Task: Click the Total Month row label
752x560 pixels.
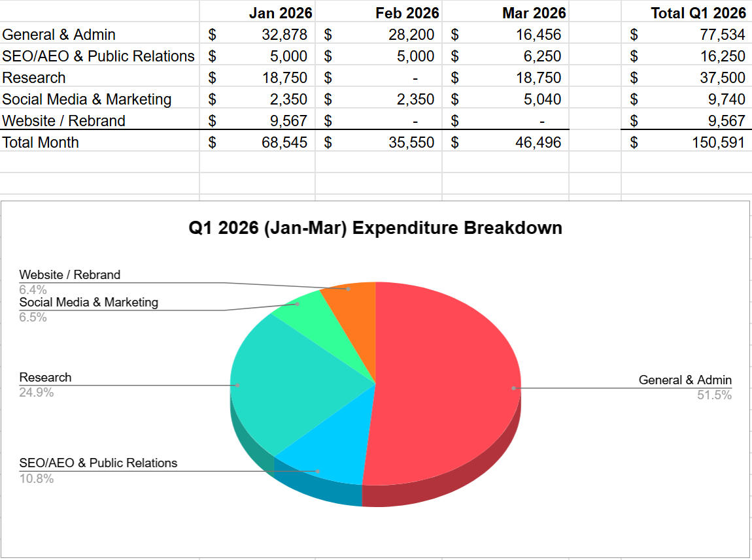Action: (41, 142)
